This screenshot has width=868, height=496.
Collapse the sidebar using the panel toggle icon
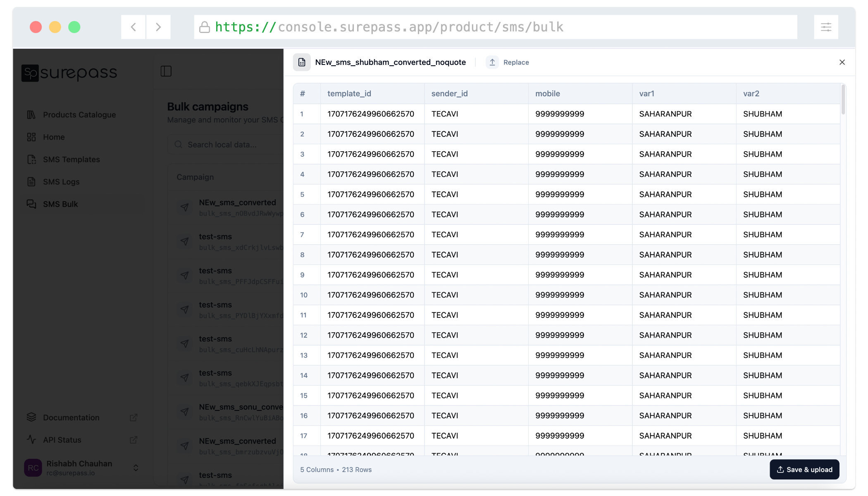[x=166, y=71]
